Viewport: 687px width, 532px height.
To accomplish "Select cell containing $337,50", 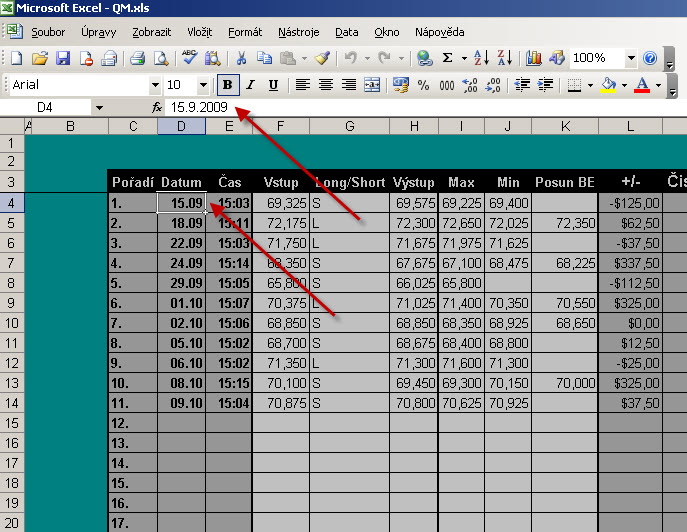I will tap(630, 263).
